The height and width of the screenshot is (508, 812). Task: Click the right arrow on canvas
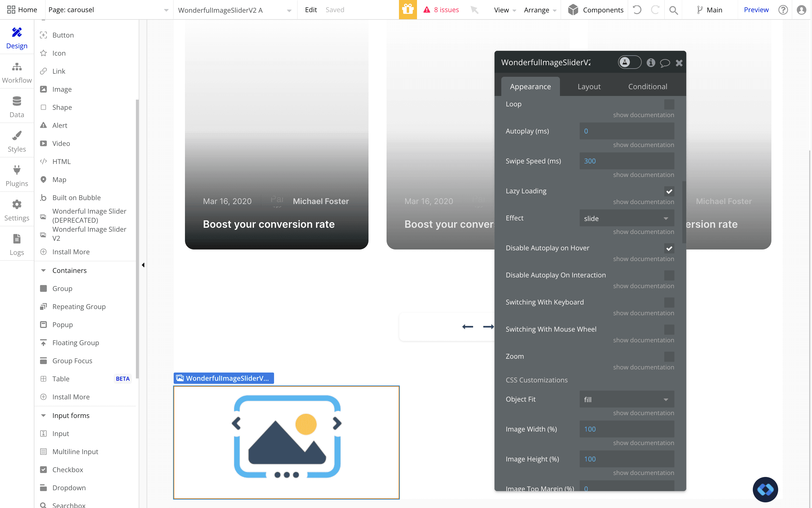pos(488,327)
